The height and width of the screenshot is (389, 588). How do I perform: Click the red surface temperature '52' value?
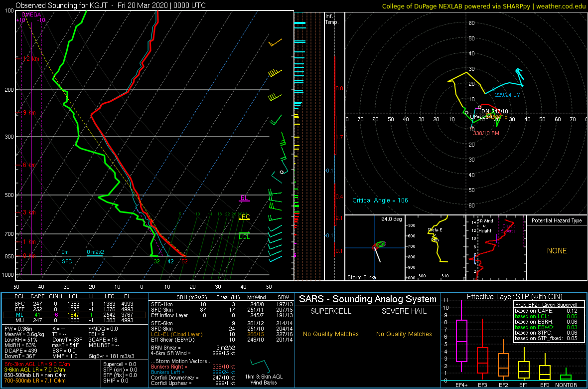click(184, 261)
